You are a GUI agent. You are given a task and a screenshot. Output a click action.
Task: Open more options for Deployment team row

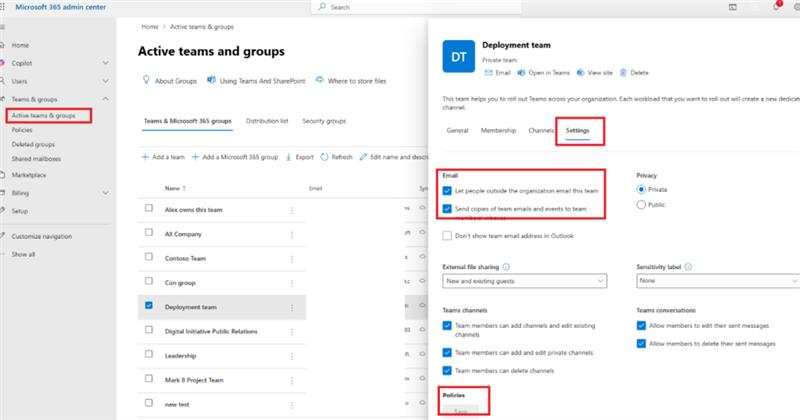pos(292,308)
